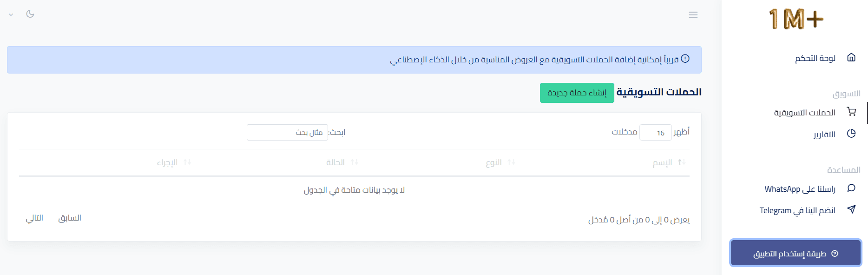Click the search input field
This screenshot has height=275, width=868.
[x=287, y=133]
